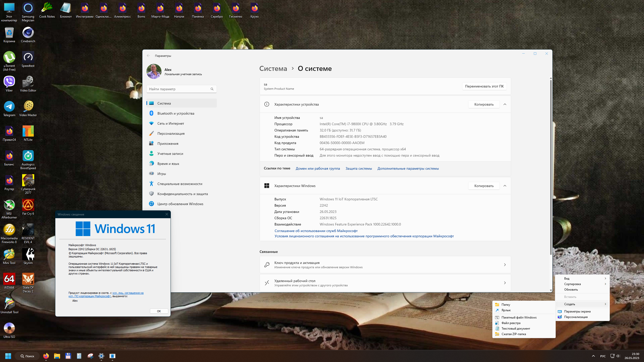The height and width of the screenshot is (362, 644).
Task: Click Система breadcrumb in header
Action: coord(273,69)
